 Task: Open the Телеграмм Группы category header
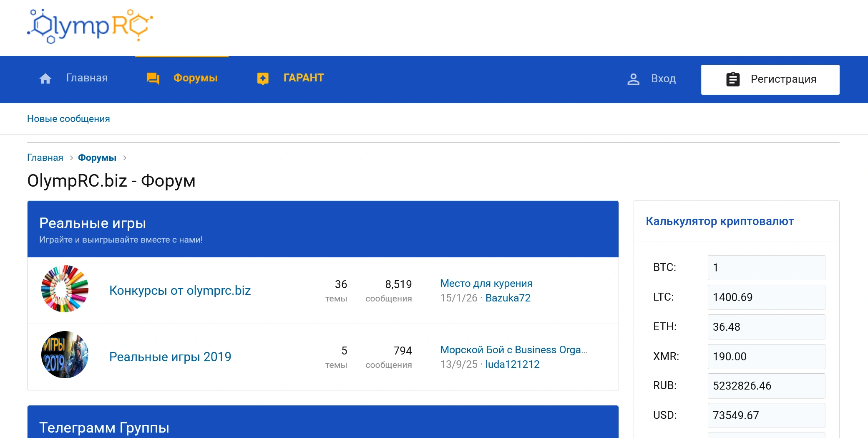point(104,428)
